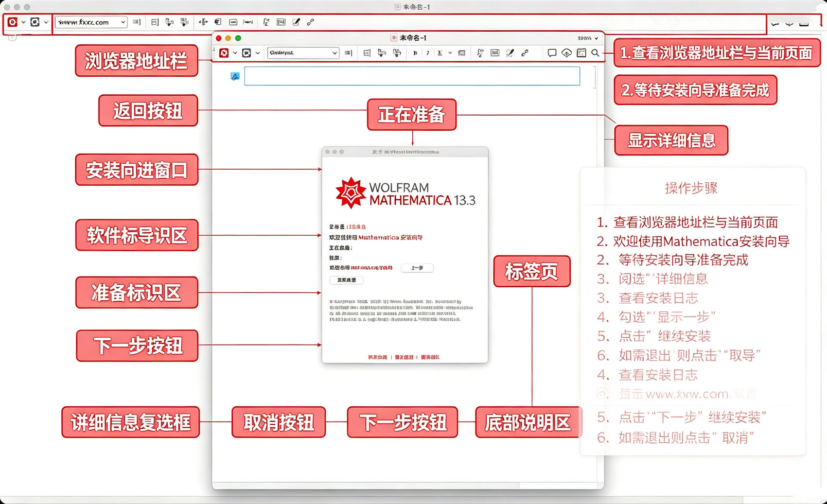The image size is (827, 504).
Task: Click into the empty notebook input cell
Action: [412, 76]
